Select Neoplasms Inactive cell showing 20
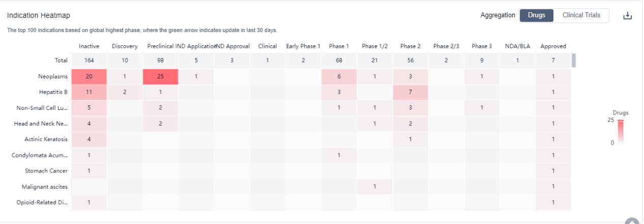Screen dimensions: 644x224 click(x=89, y=76)
